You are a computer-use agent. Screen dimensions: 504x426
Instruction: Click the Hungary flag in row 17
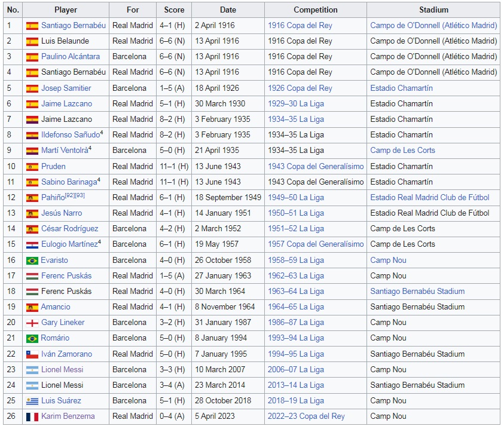click(x=32, y=276)
